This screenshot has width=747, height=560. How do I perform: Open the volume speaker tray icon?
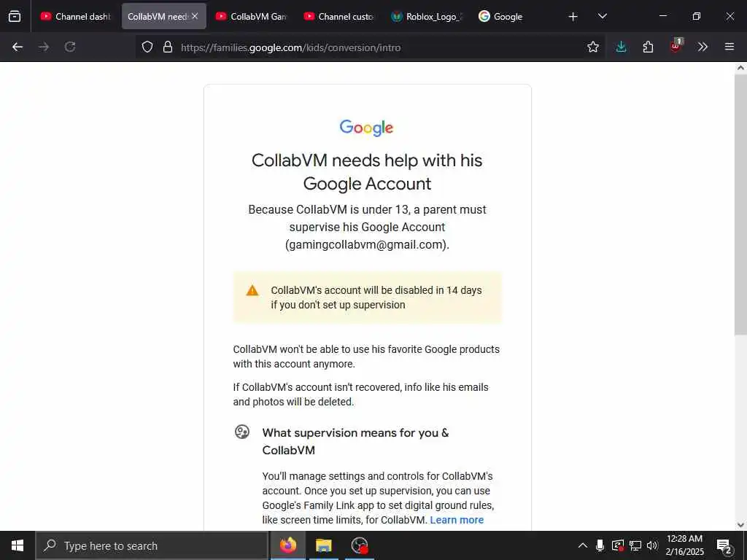[652, 545]
